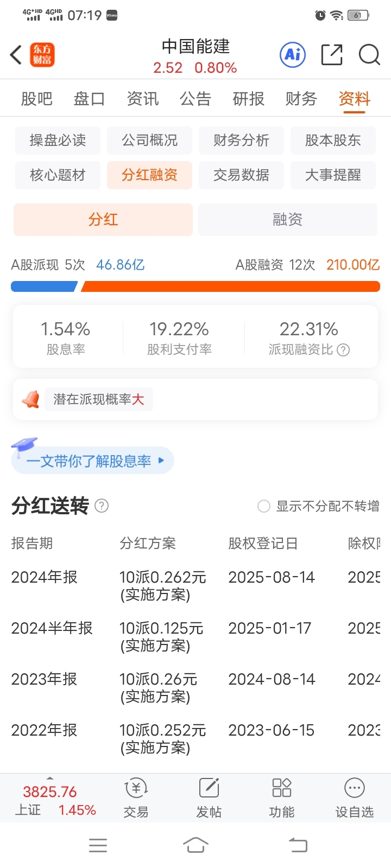The image size is (391, 868).
Task: Switch to the 分红 toggle tab
Action: (103, 220)
